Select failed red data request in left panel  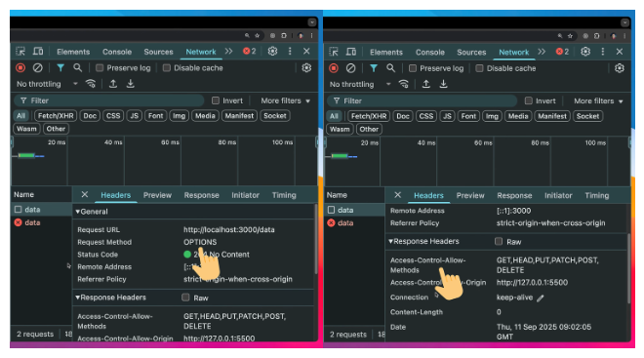pos(41,222)
